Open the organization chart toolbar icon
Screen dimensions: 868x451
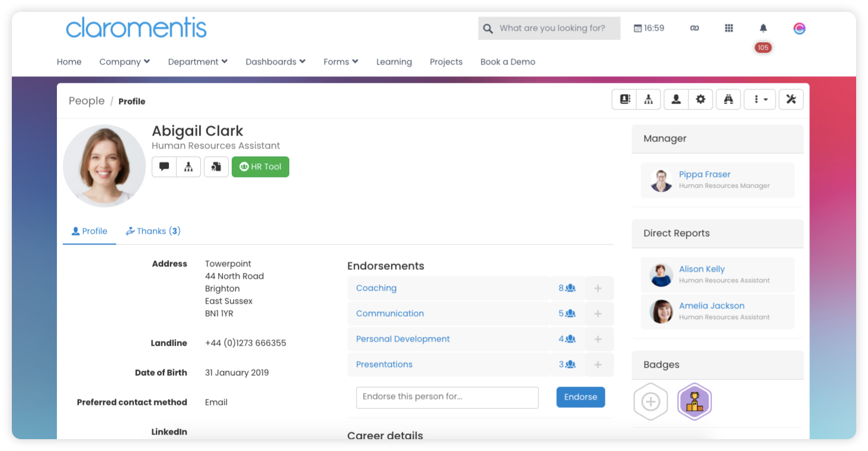point(648,99)
